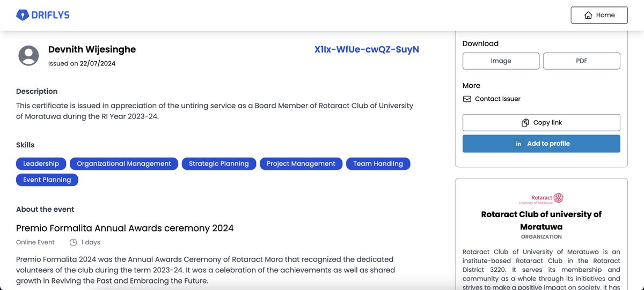The height and width of the screenshot is (290, 644).
Task: Click the Rotaract organization description paragraph
Action: pyautogui.click(x=541, y=269)
